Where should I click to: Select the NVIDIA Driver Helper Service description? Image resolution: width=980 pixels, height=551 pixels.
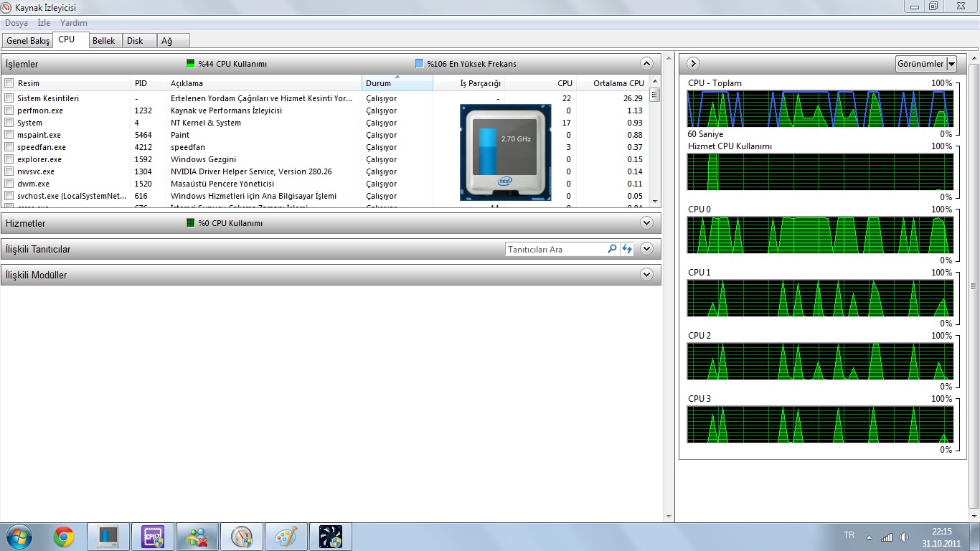coord(251,171)
